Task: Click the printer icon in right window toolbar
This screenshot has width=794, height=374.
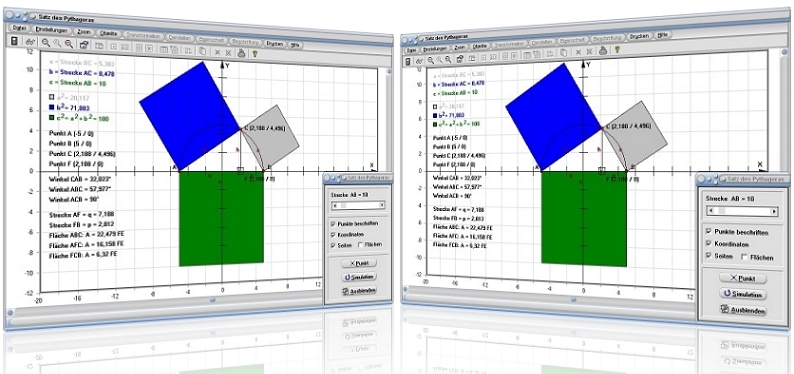Action: (603, 50)
